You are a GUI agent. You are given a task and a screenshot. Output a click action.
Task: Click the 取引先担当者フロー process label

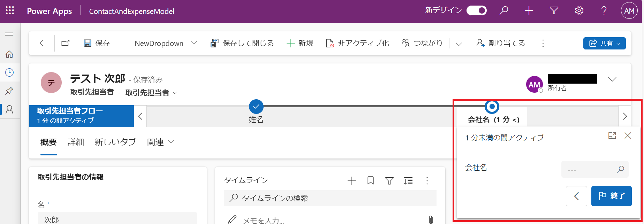(x=82, y=116)
